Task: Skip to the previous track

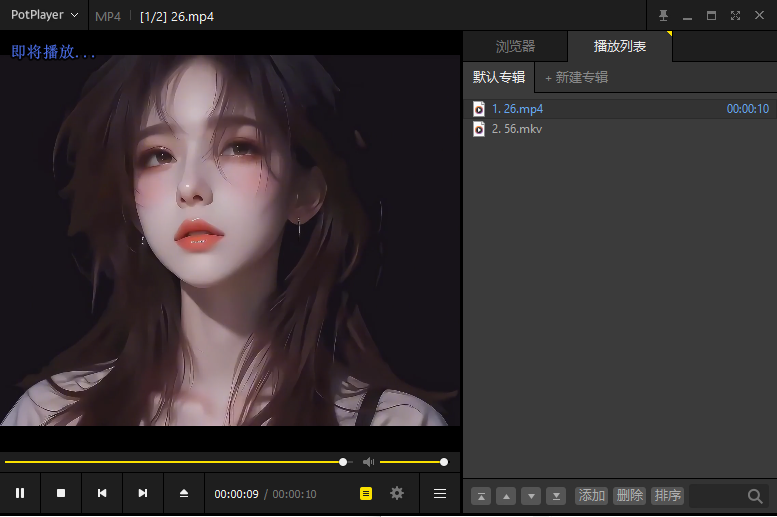Action: click(x=102, y=493)
